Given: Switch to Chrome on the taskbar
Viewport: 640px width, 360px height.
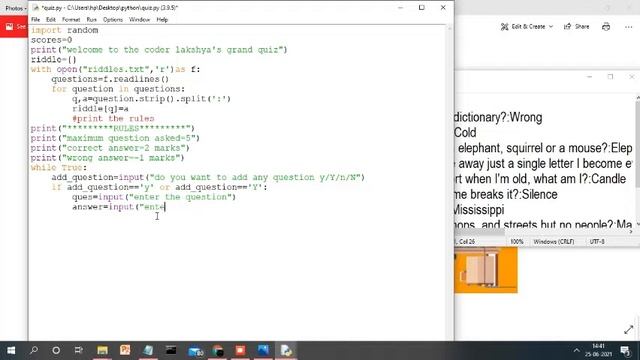Looking at the screenshot, I should click(x=218, y=350).
